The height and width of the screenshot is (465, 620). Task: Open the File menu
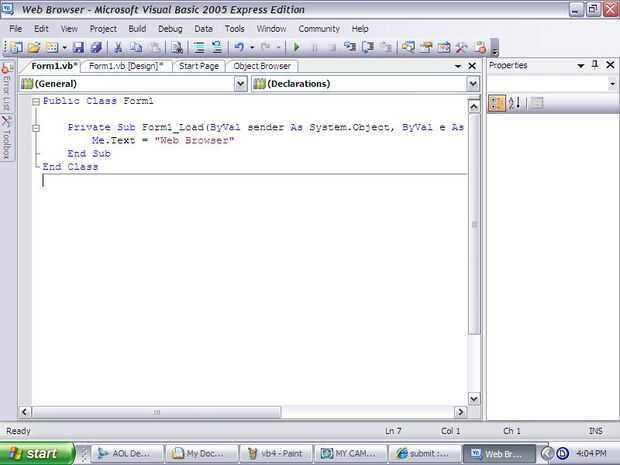tap(16, 29)
